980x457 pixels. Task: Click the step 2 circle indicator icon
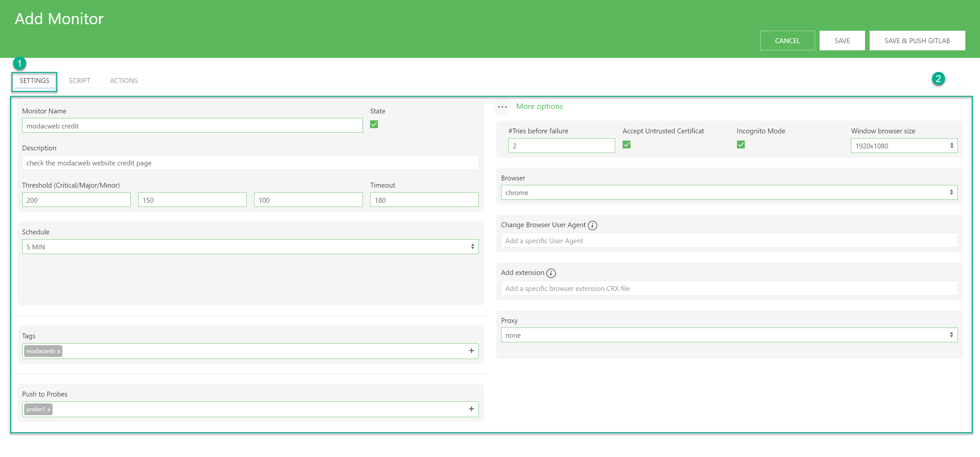point(939,78)
